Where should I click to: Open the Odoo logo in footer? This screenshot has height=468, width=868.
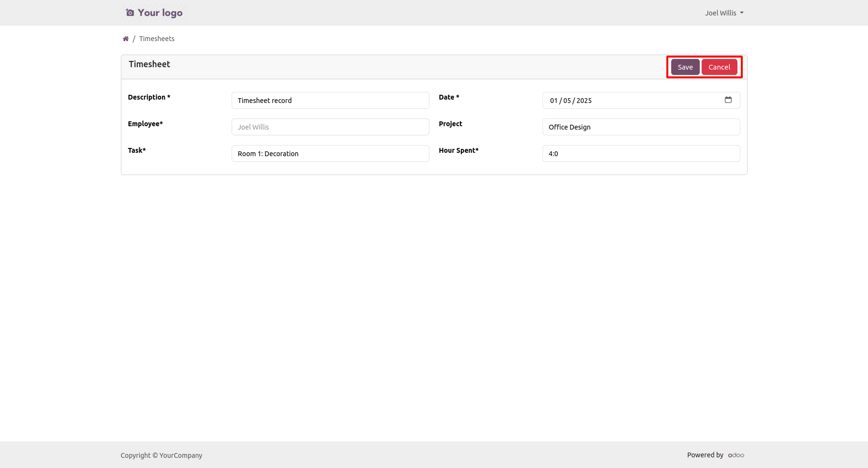tap(736, 455)
